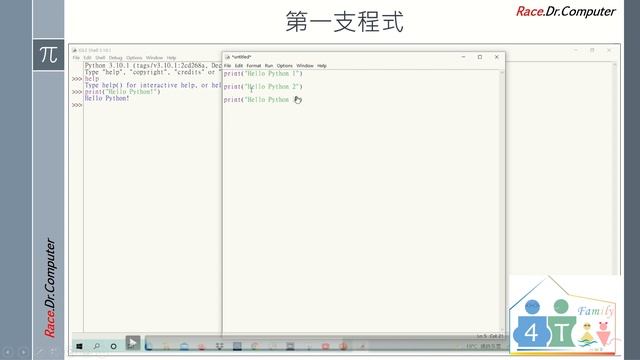The image size is (640, 360).
Task: Click the line print("Hello Python 2")
Action: point(263,87)
